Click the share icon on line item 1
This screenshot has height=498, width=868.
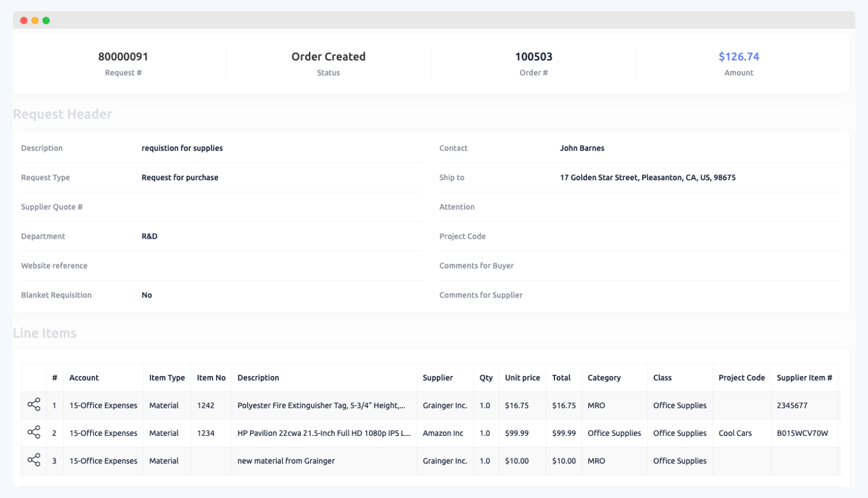[x=33, y=405]
